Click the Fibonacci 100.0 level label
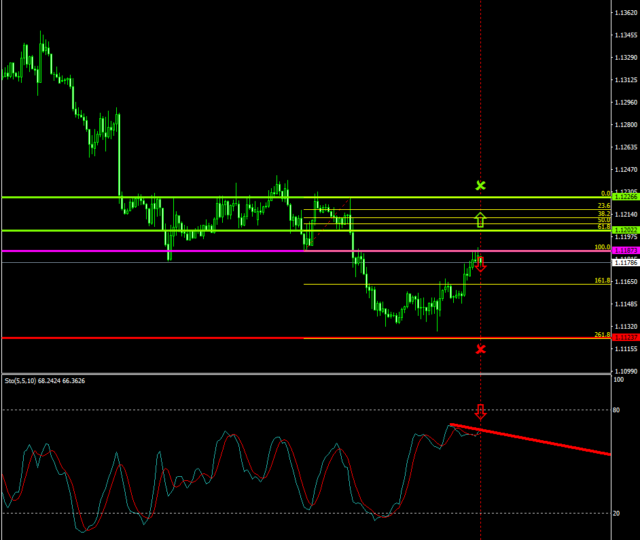Viewport: 640px width, 540px height. [x=602, y=246]
